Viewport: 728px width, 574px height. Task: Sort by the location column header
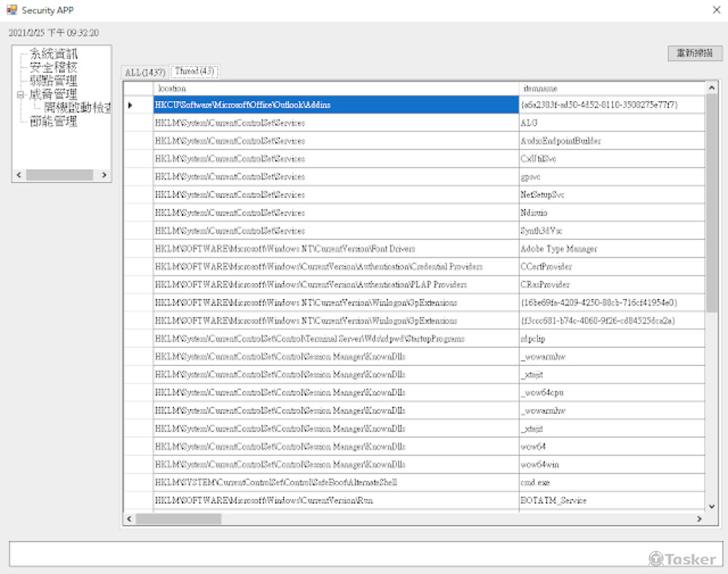(x=336, y=88)
